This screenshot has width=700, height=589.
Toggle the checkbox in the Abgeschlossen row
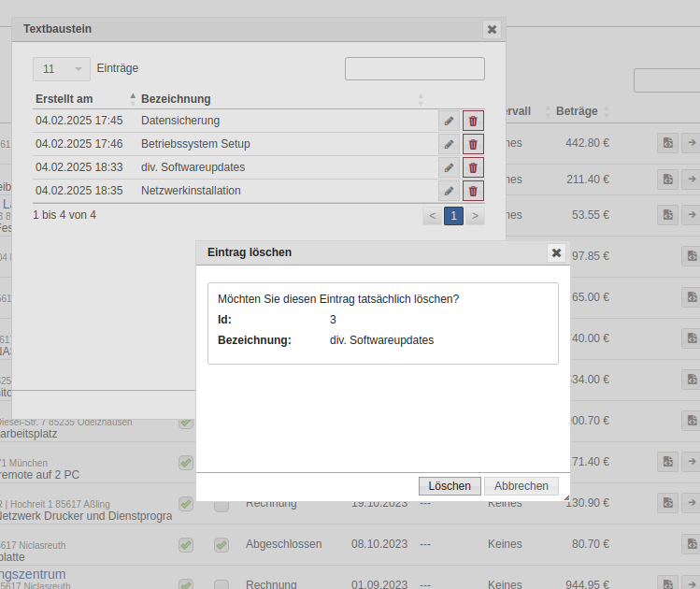221,544
